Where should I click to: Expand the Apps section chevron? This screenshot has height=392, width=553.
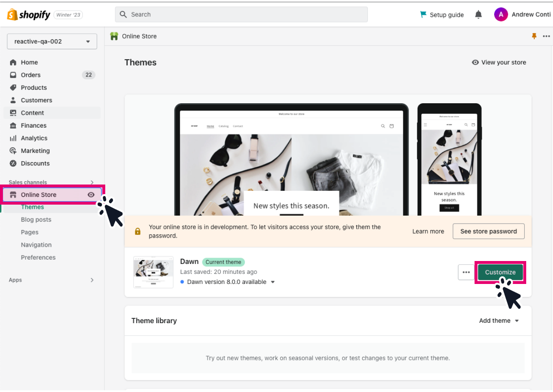(x=92, y=280)
